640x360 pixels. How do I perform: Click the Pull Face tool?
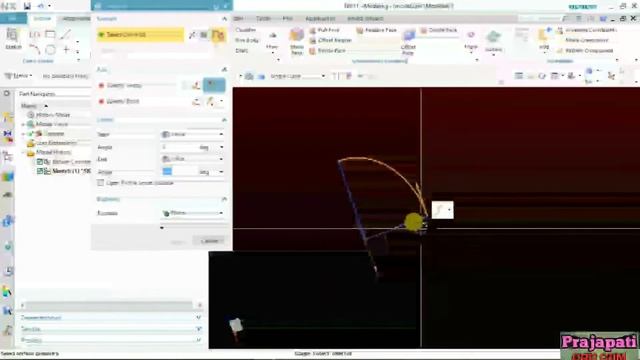[324, 30]
